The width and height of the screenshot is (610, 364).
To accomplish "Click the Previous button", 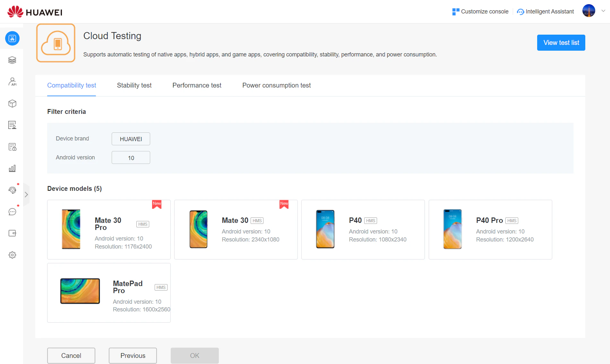I will [x=133, y=356].
